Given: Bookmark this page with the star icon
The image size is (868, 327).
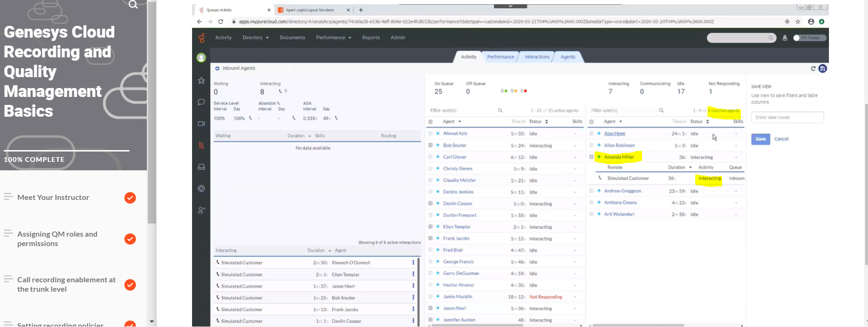Looking at the screenshot, I should pyautogui.click(x=798, y=22).
